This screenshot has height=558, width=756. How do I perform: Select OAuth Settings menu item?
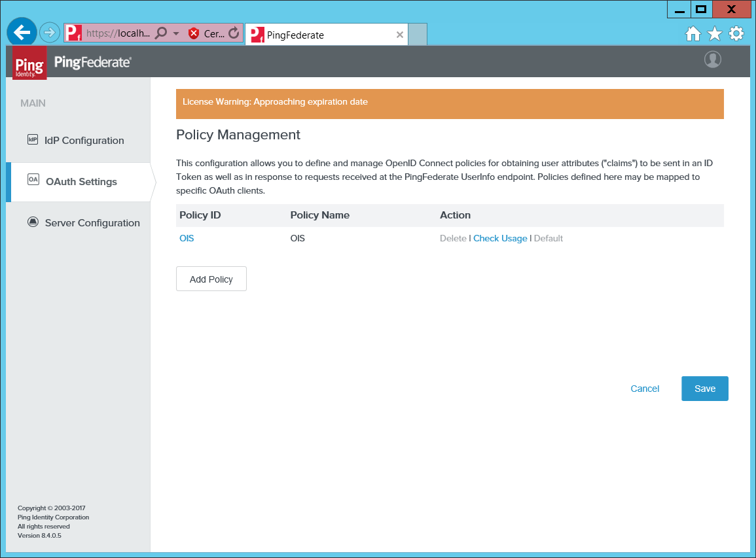point(81,182)
